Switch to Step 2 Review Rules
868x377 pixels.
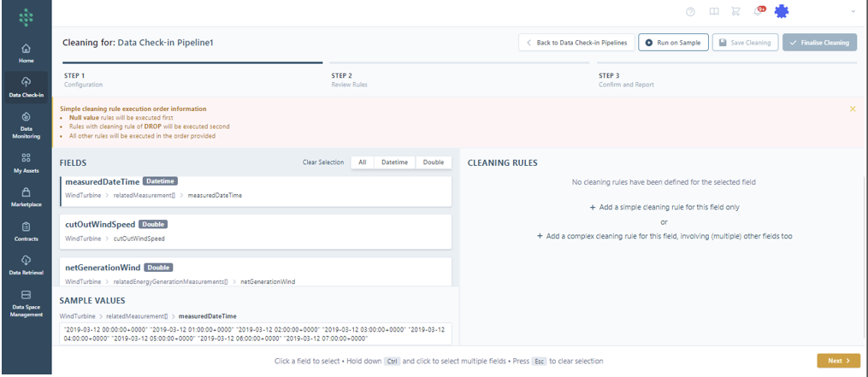coord(349,80)
